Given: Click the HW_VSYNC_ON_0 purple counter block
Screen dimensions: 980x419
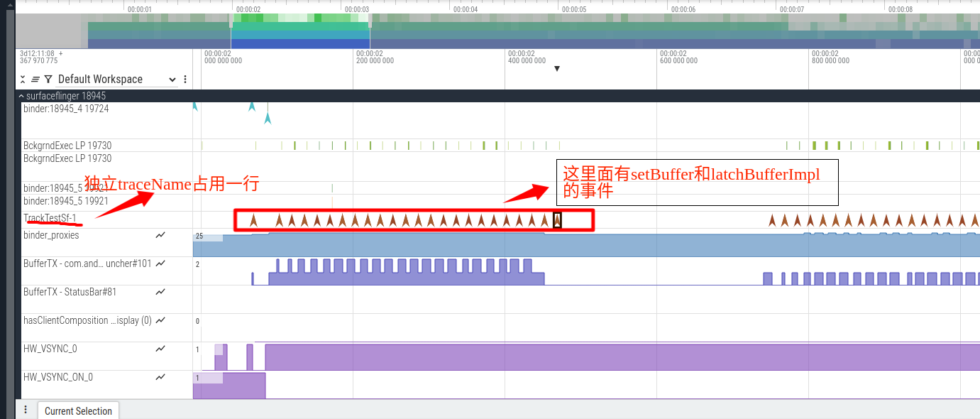Looking at the screenshot, I should pyautogui.click(x=229, y=386).
